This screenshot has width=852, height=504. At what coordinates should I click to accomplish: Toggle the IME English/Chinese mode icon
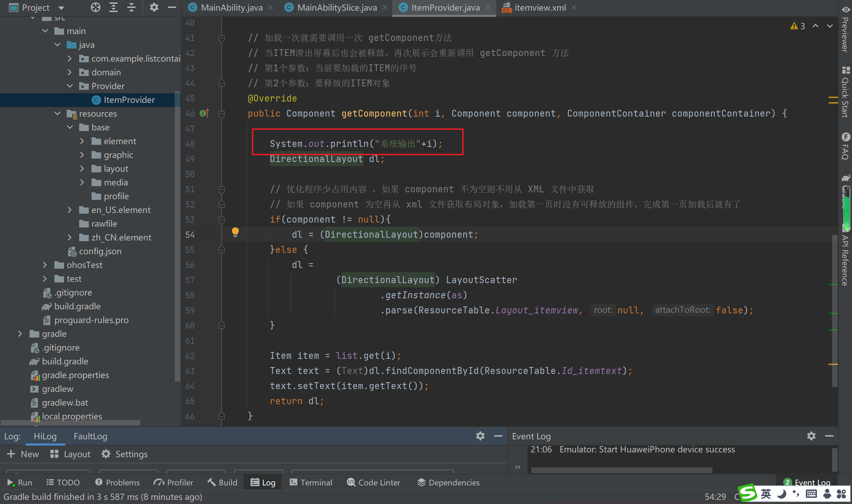(766, 494)
